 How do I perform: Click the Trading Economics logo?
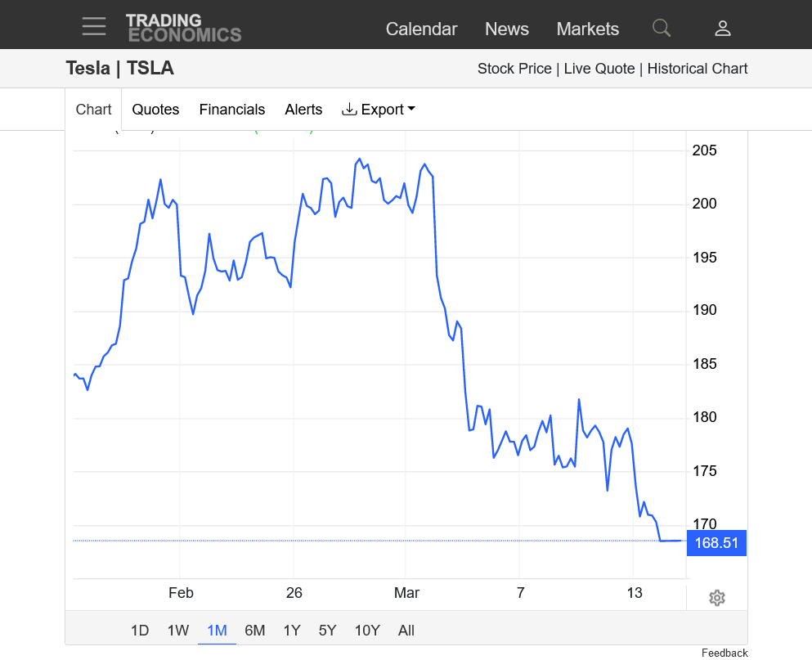coord(183,28)
